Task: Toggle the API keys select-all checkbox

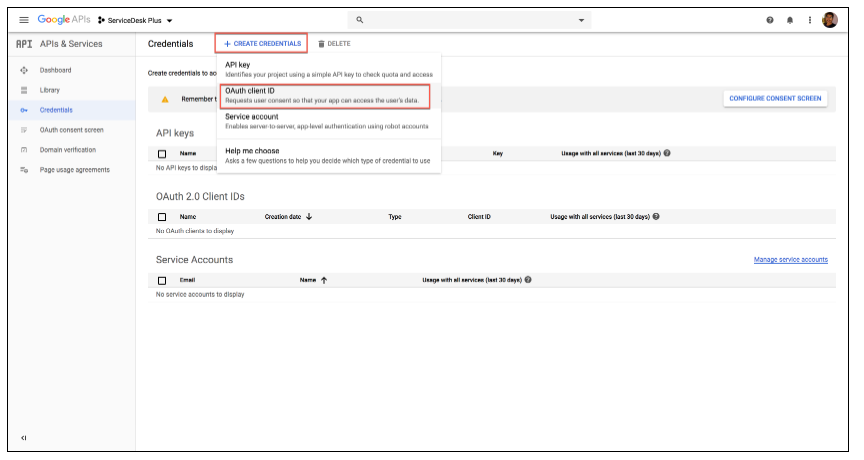Action: [x=162, y=153]
